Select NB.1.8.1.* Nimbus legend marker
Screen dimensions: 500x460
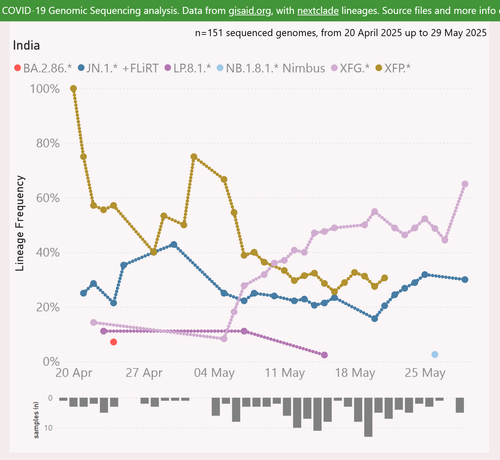[x=220, y=68]
